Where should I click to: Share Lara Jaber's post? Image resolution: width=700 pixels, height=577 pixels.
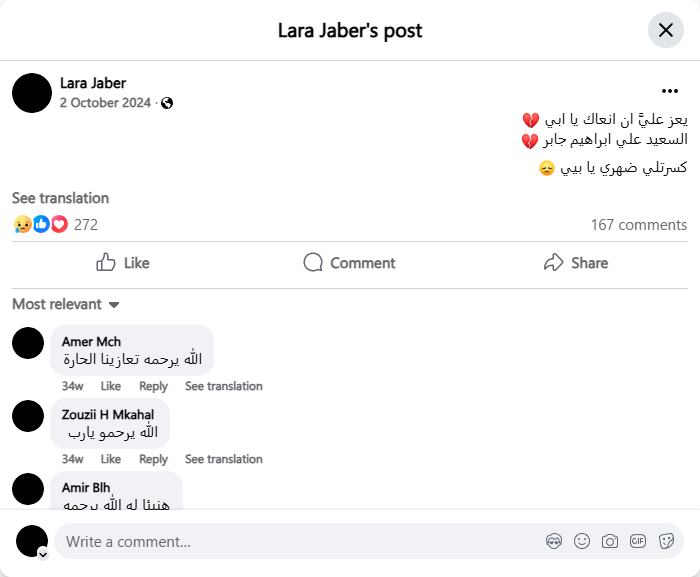coord(575,263)
